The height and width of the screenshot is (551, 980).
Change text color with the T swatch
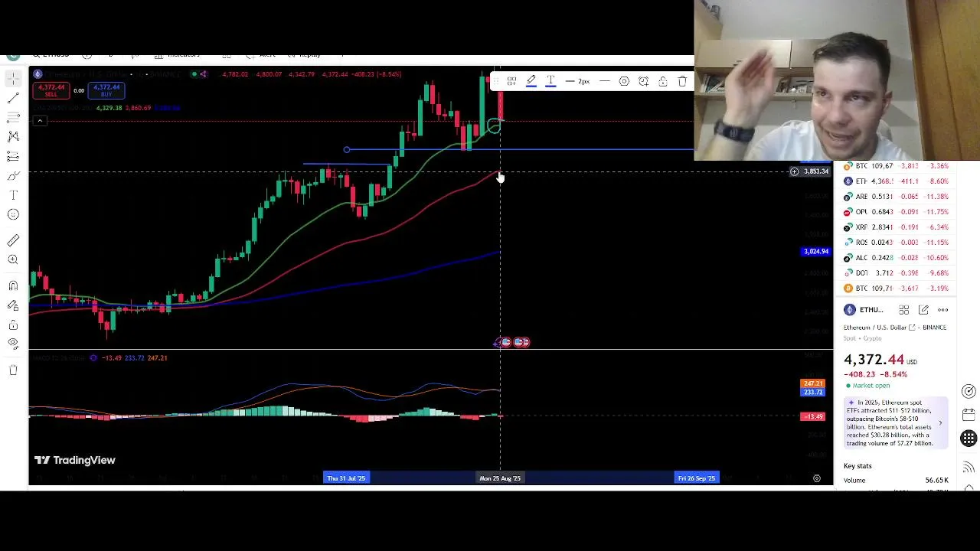pos(550,81)
